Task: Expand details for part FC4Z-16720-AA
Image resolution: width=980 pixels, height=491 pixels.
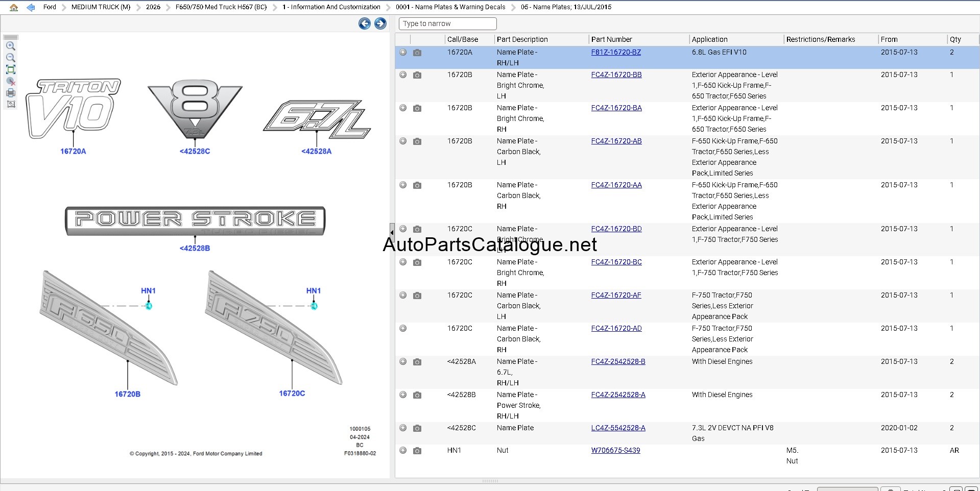Action: coord(403,185)
